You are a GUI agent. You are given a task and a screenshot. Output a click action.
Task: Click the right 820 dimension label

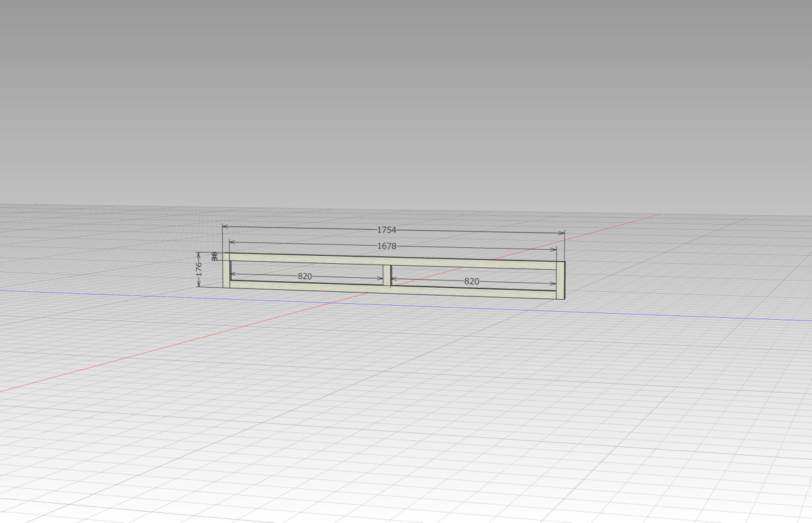(x=471, y=281)
